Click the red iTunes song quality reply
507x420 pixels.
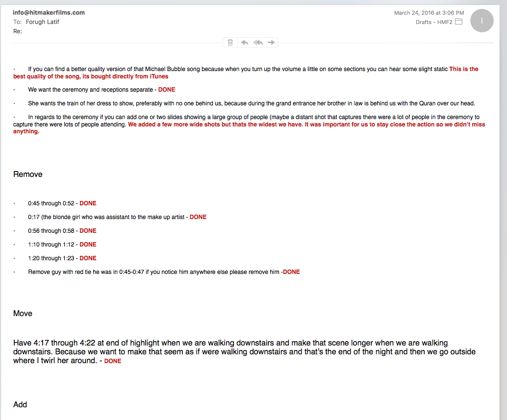coord(246,73)
